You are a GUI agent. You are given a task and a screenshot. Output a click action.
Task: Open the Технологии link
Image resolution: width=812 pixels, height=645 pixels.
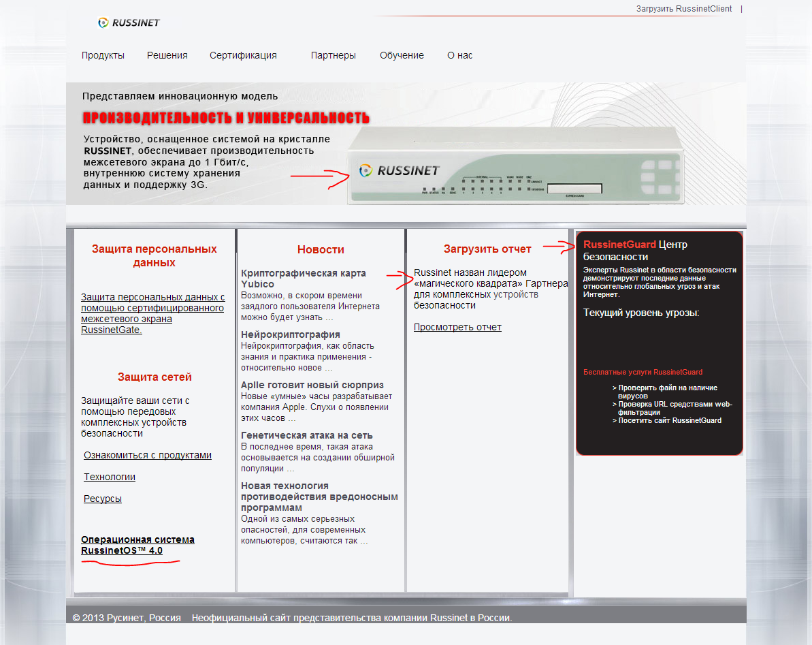[x=110, y=477]
